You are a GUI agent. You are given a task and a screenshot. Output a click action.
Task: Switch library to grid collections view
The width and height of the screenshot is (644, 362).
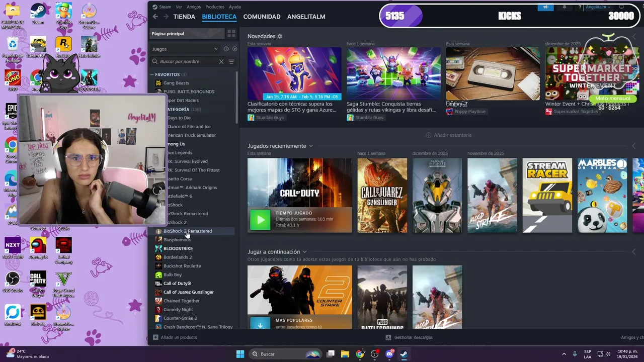[231, 34]
